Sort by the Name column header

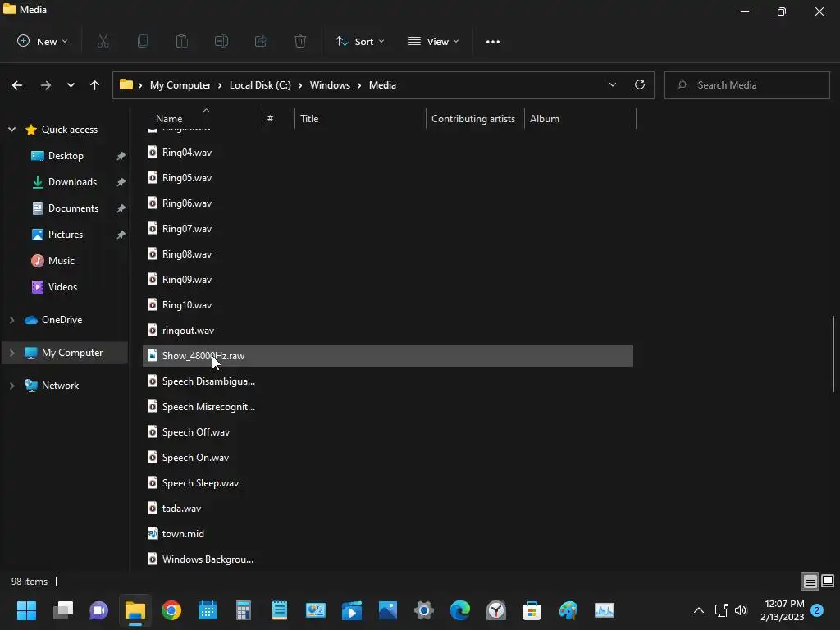click(x=203, y=118)
